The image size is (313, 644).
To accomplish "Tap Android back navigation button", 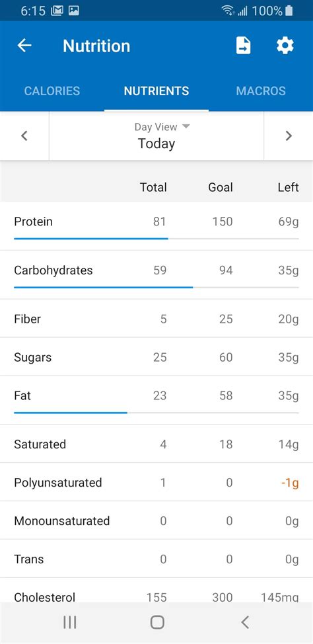I will [x=245, y=623].
